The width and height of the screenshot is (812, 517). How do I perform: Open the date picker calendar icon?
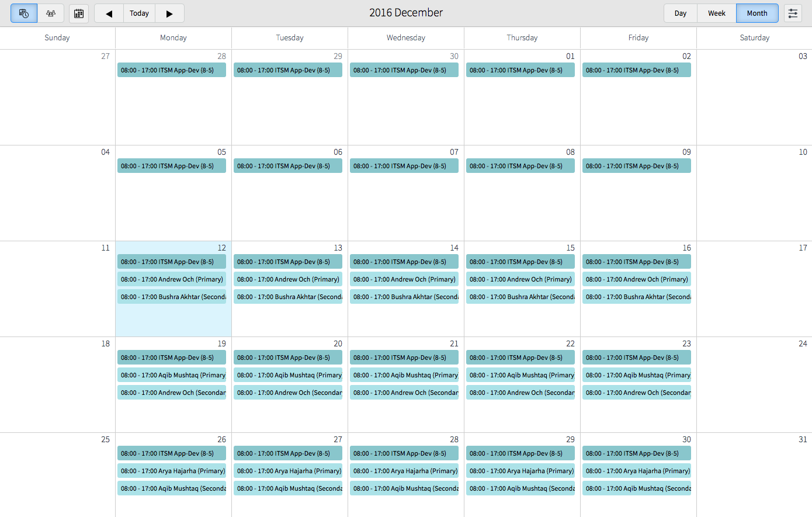(78, 13)
